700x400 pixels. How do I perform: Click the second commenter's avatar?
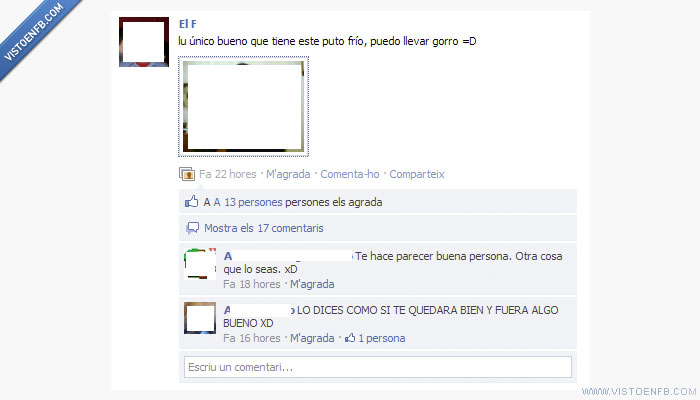(x=200, y=318)
